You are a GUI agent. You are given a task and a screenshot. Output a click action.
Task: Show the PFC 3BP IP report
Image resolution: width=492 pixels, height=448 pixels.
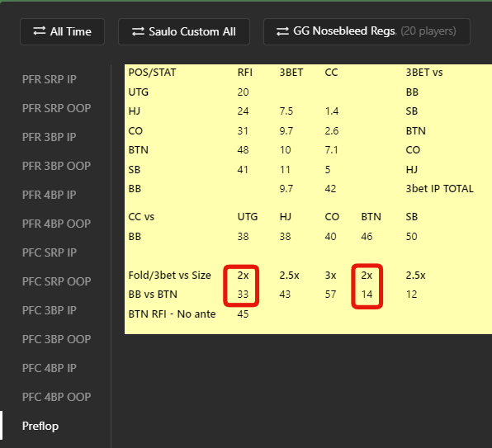click(50, 310)
